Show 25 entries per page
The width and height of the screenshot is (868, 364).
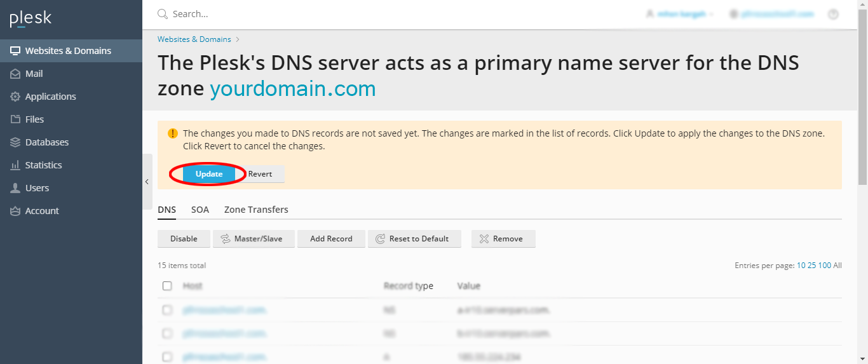[811, 266]
